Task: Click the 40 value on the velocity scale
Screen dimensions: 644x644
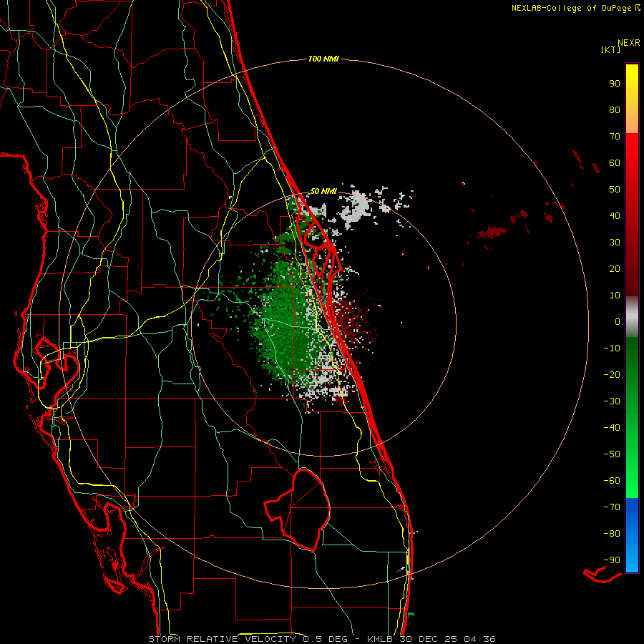Action: [x=615, y=216]
